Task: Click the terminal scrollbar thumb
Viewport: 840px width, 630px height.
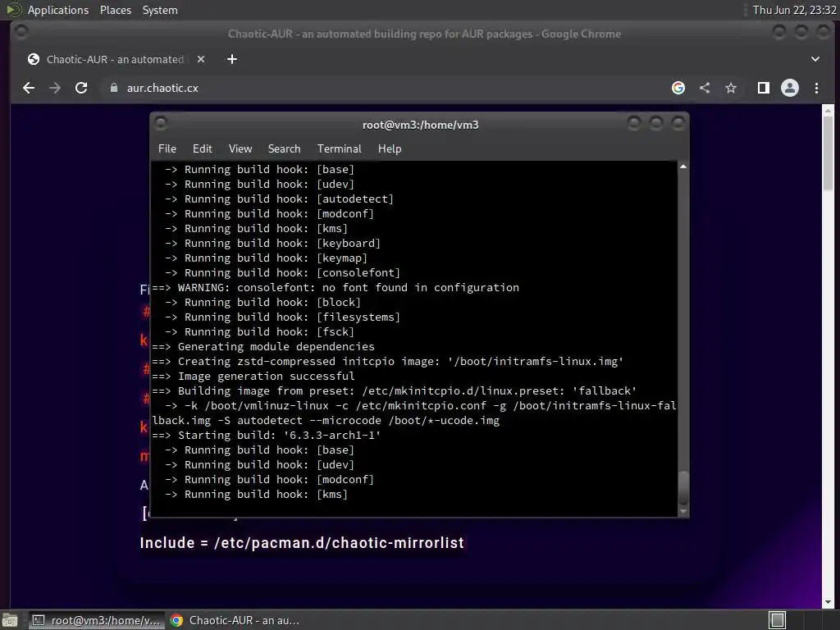Action: [683, 488]
